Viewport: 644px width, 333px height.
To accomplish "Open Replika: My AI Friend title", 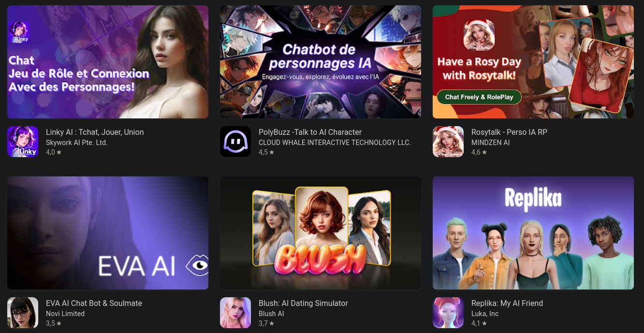I will tap(507, 303).
